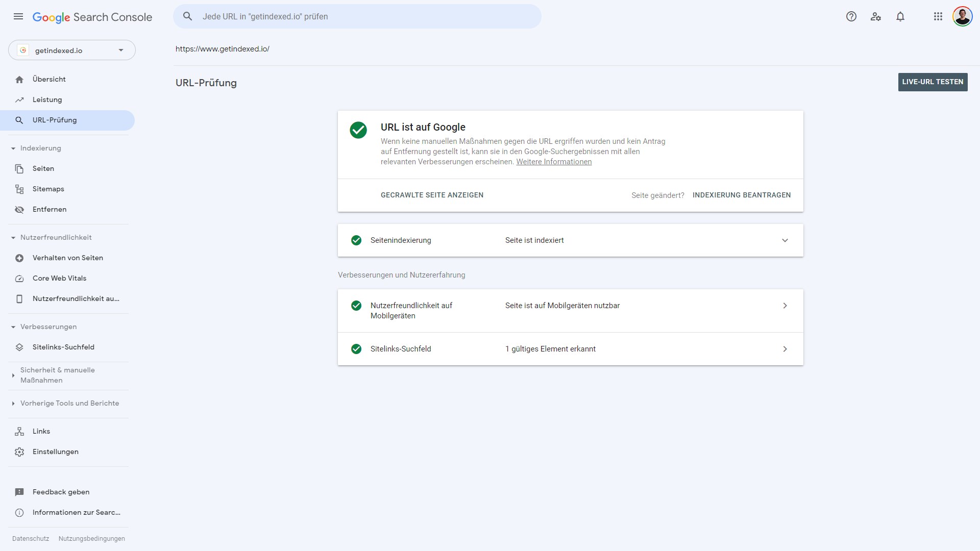The height and width of the screenshot is (551, 980).
Task: Open the Core Web Vitals report
Action: [59, 279]
